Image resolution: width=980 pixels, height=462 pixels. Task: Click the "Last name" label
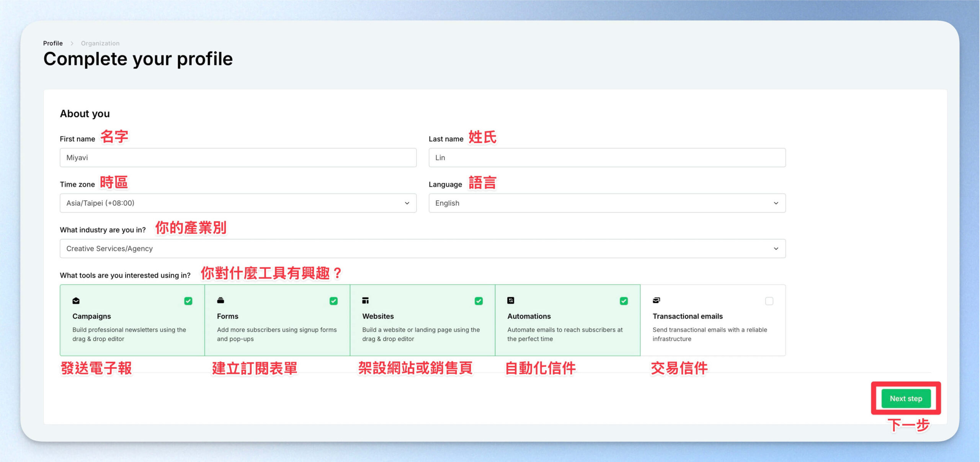446,139
